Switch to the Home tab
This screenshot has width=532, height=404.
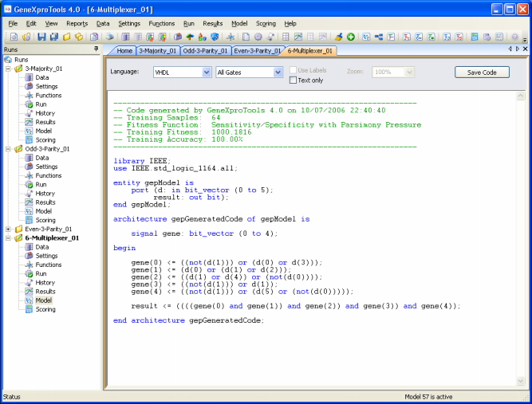pyautogui.click(x=124, y=51)
